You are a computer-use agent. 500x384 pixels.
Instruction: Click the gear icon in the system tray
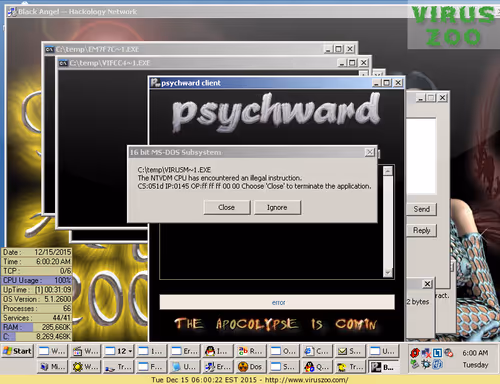[x=426, y=364]
